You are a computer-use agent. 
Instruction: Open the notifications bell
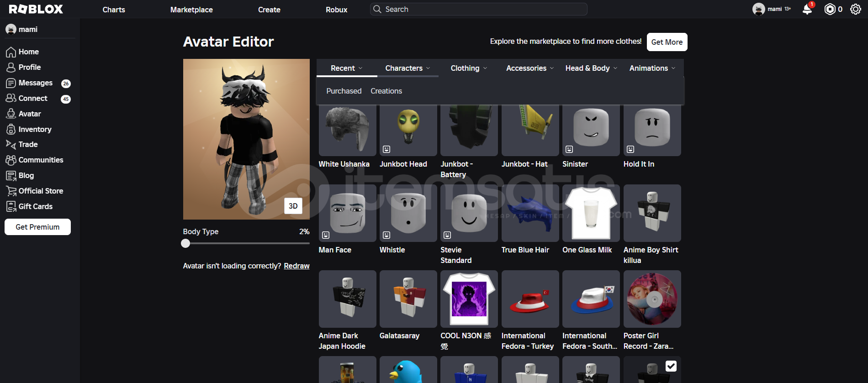(x=807, y=9)
